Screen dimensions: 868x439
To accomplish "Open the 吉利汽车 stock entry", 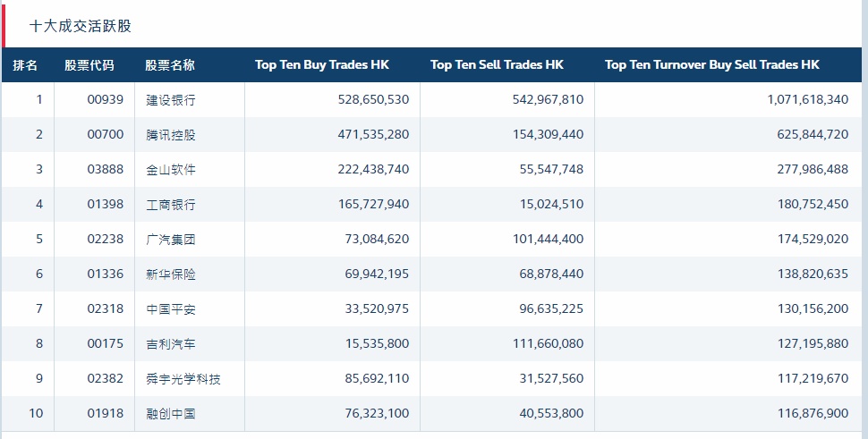I will pos(171,344).
